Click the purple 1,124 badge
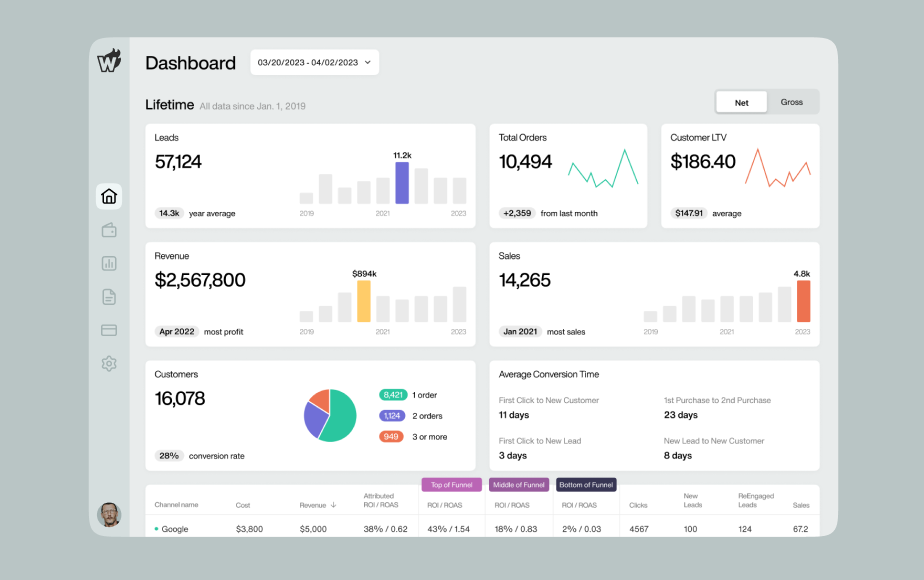The image size is (924, 580). tap(392, 416)
